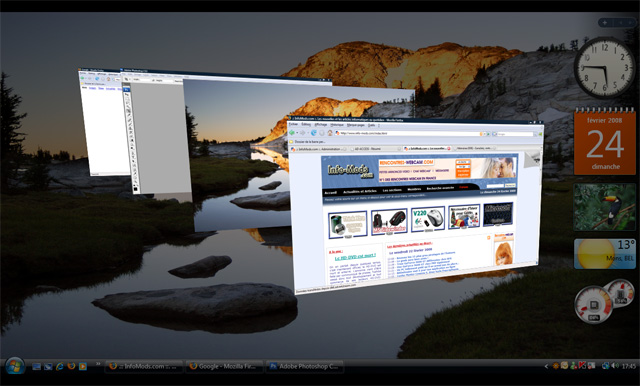Open Recherche avancée navigation link
This screenshot has height=386, width=640.
click(440, 188)
